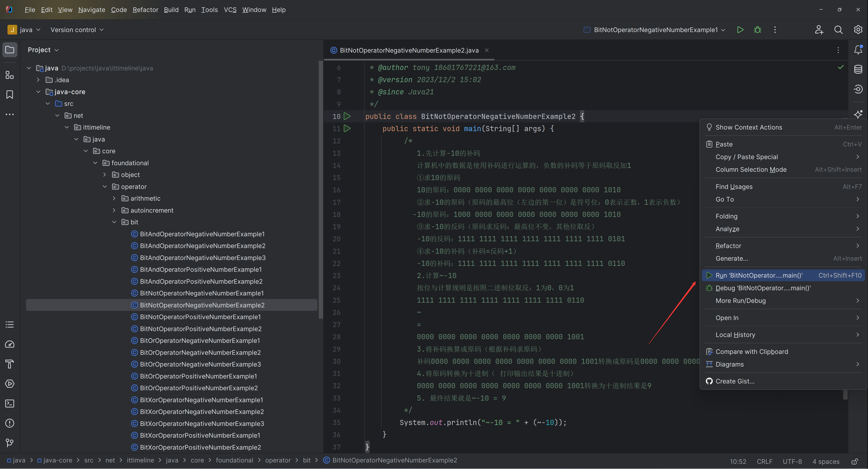Toggle the read-only lock in status bar
Screen dimensions: 868x469
pyautogui.click(x=855, y=461)
